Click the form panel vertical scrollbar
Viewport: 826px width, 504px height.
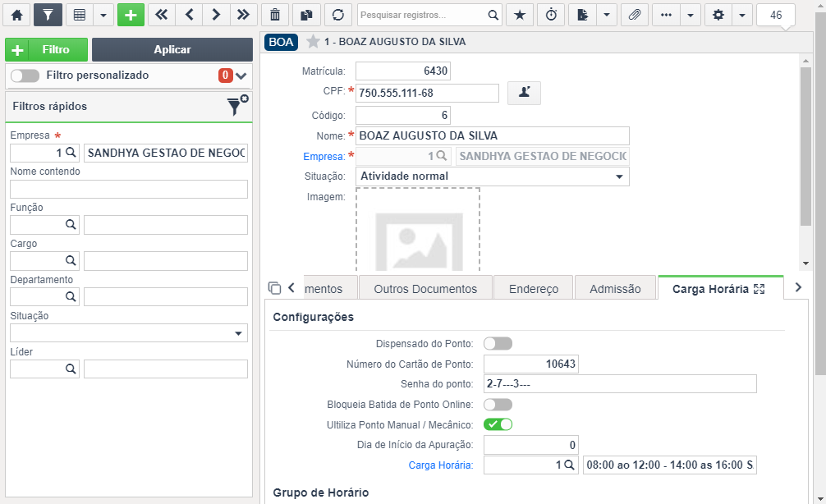805,146
